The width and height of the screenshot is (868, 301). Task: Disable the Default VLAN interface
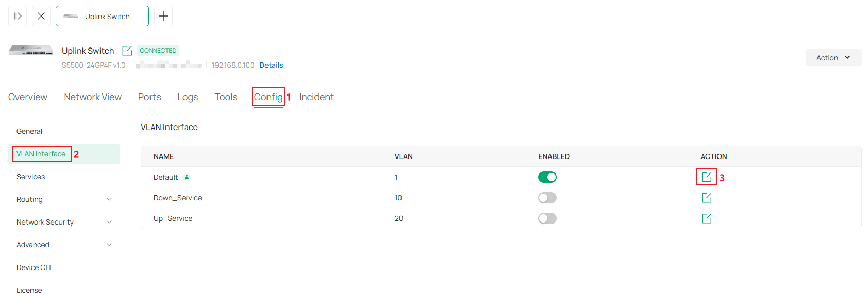(x=547, y=177)
